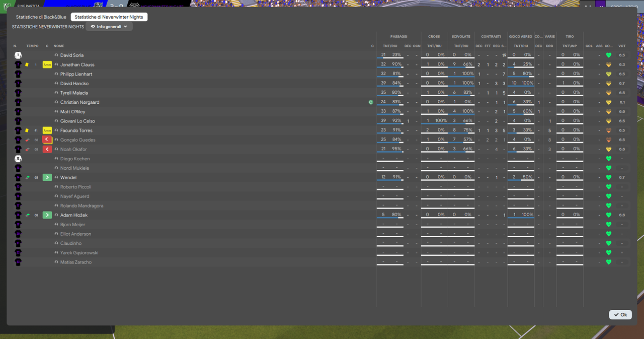Click the person icon beside Giovani Lo Celso
Screen dimensions: 644x339
coord(57,121)
